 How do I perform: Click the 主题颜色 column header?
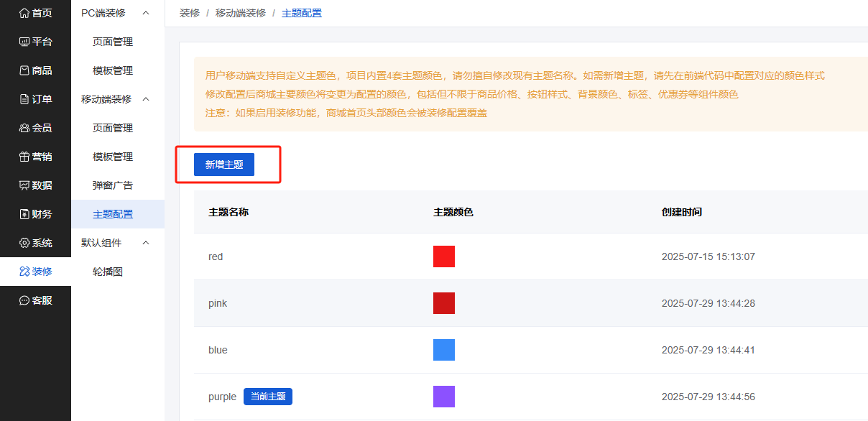pos(453,212)
